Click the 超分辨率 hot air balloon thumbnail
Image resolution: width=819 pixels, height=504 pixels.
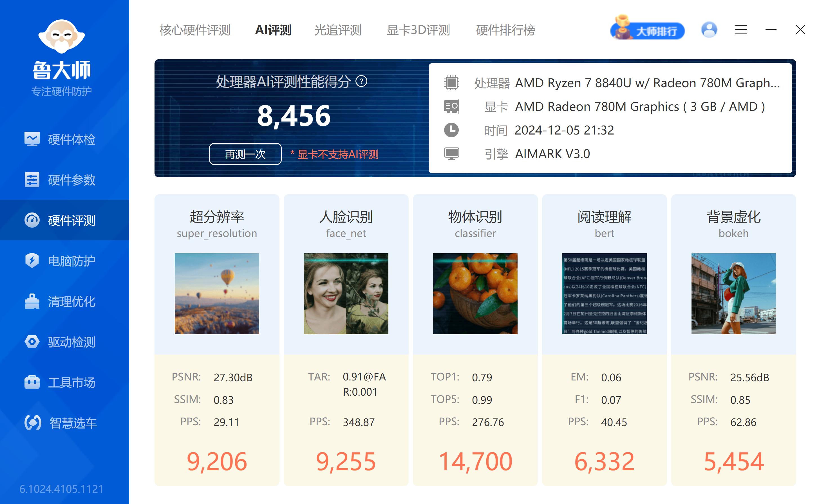pos(217,294)
